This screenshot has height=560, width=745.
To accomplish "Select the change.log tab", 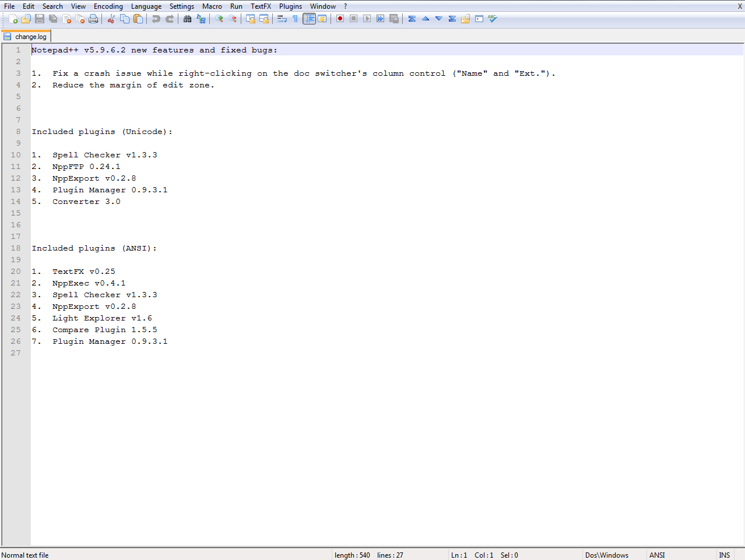I will point(26,36).
